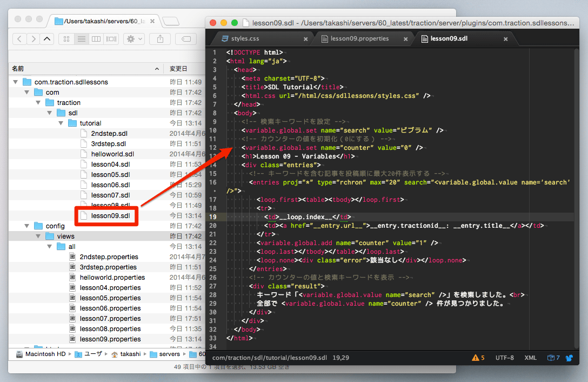Open the gear action dropdown menu
Viewport: 588px width, 382px height.
tap(133, 39)
